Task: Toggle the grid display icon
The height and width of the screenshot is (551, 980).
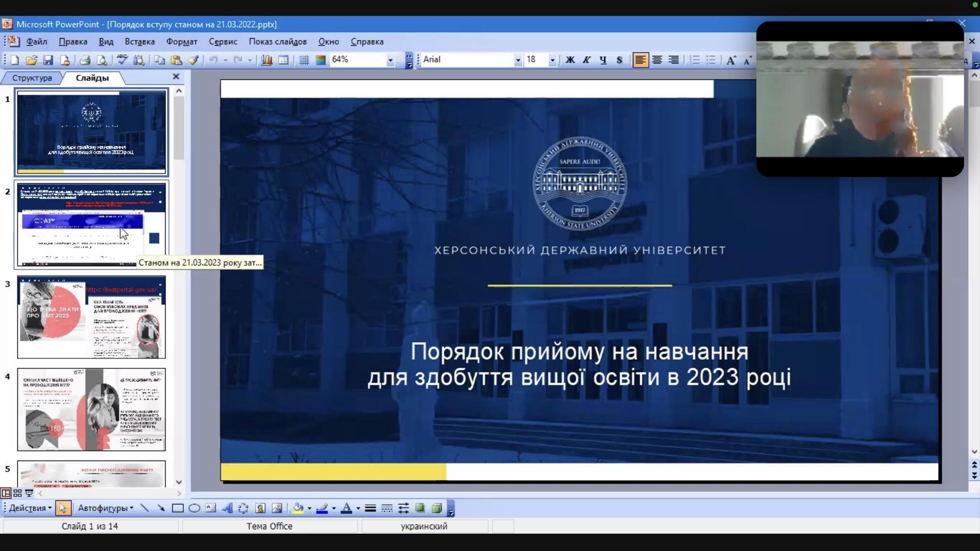Action: click(304, 60)
